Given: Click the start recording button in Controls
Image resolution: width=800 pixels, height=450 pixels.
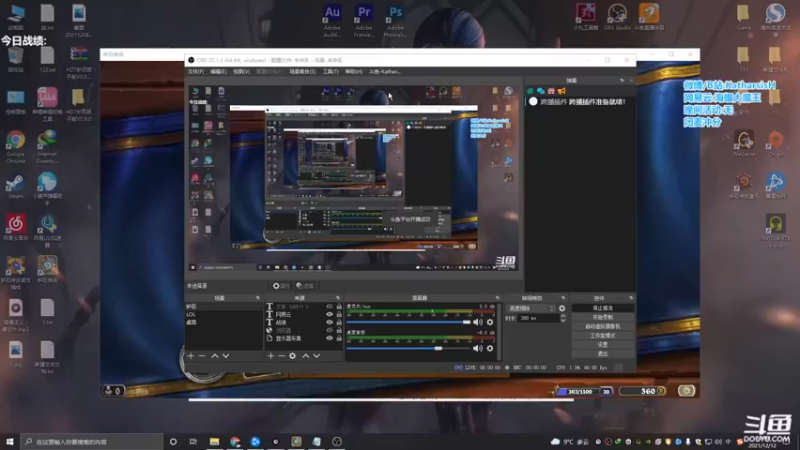Looking at the screenshot, I should pos(603,317).
